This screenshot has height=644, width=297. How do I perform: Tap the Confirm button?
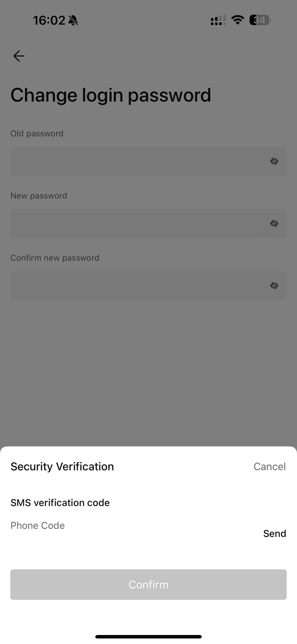click(148, 585)
